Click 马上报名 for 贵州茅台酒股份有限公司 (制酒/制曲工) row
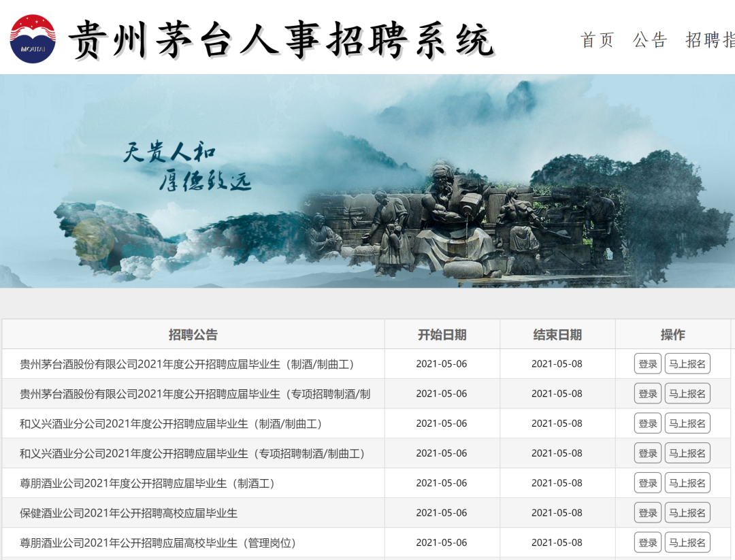 (x=687, y=363)
